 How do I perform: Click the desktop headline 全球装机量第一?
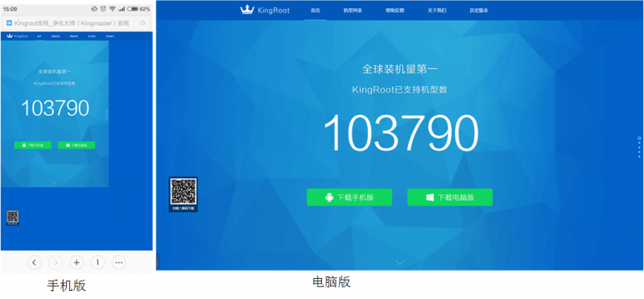[x=399, y=69]
